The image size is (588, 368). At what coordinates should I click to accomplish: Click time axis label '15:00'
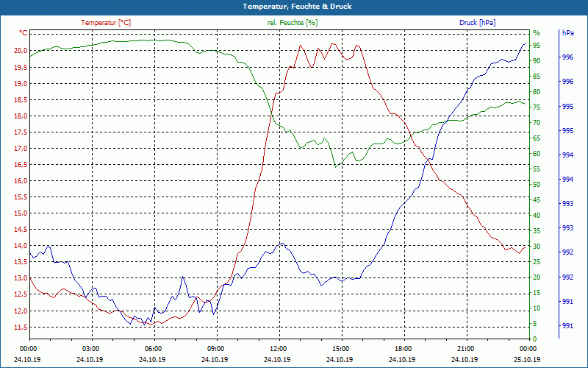[x=340, y=348]
